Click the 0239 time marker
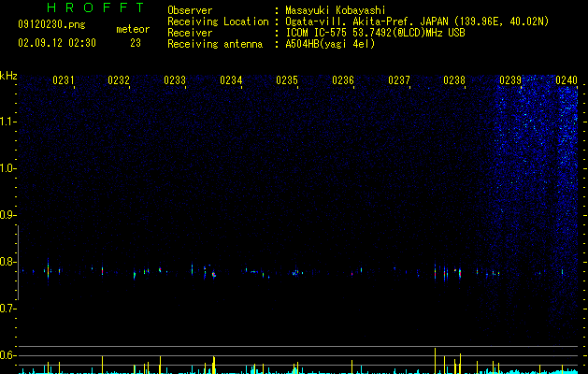Image resolution: width=588 pixels, height=374 pixels. click(510, 80)
